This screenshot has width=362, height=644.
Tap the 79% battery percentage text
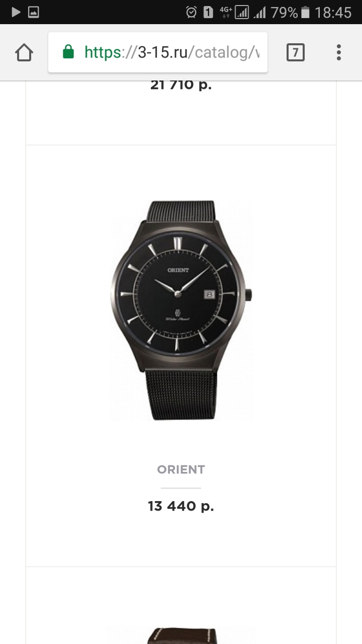(x=284, y=12)
